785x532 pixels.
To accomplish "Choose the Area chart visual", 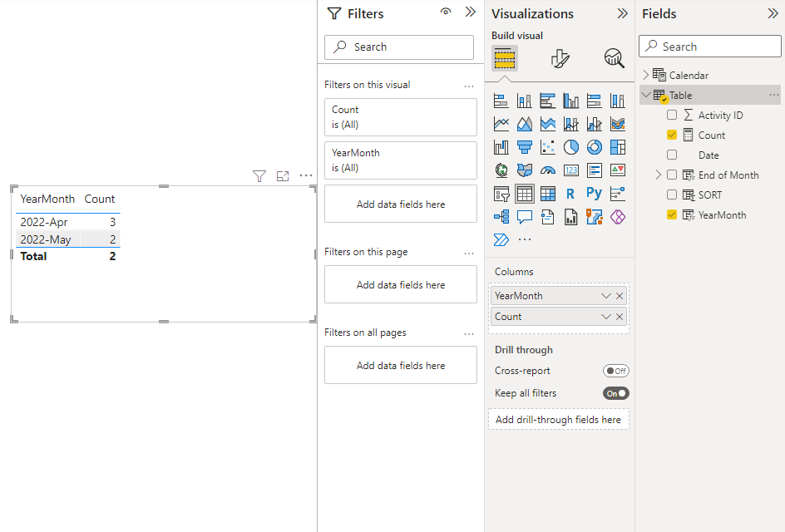I will pyautogui.click(x=524, y=124).
